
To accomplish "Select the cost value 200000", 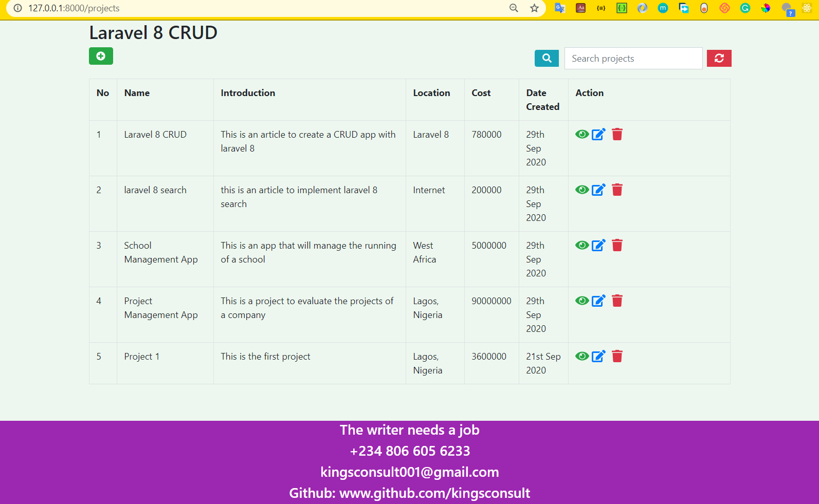I will [486, 190].
